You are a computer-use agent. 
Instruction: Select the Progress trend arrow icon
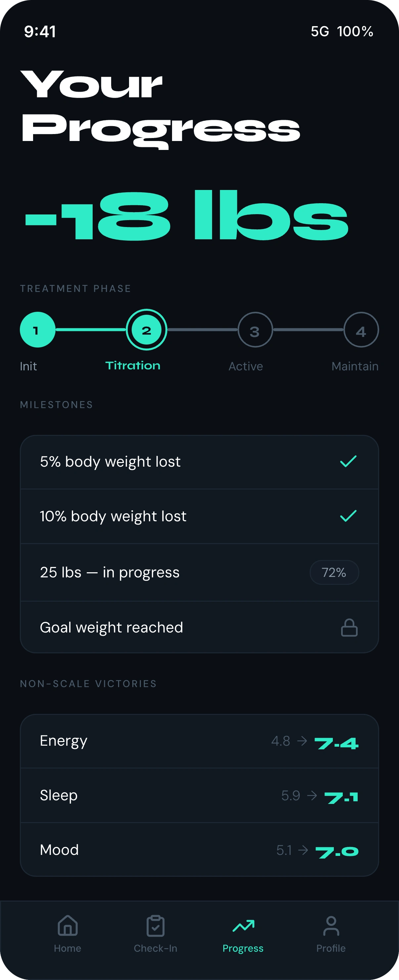[x=243, y=926]
